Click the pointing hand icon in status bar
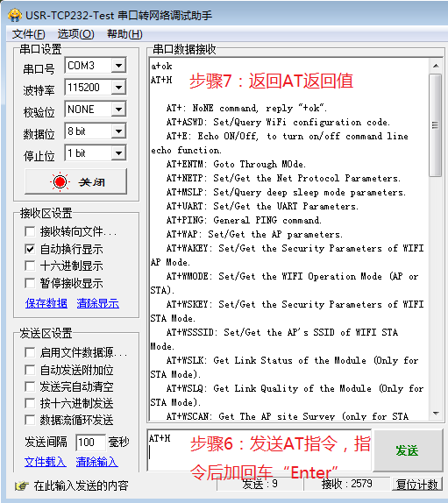 [22, 485]
